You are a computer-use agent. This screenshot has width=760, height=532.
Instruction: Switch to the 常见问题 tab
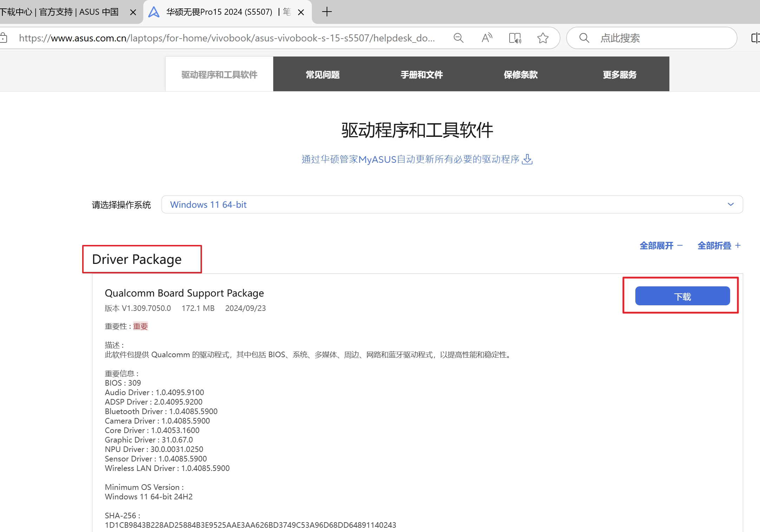(322, 75)
